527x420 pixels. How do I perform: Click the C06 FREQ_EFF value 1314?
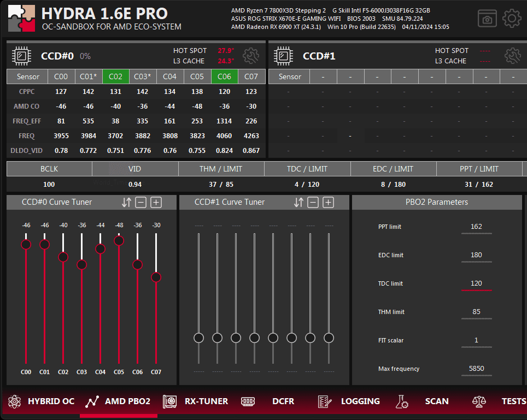224,121
